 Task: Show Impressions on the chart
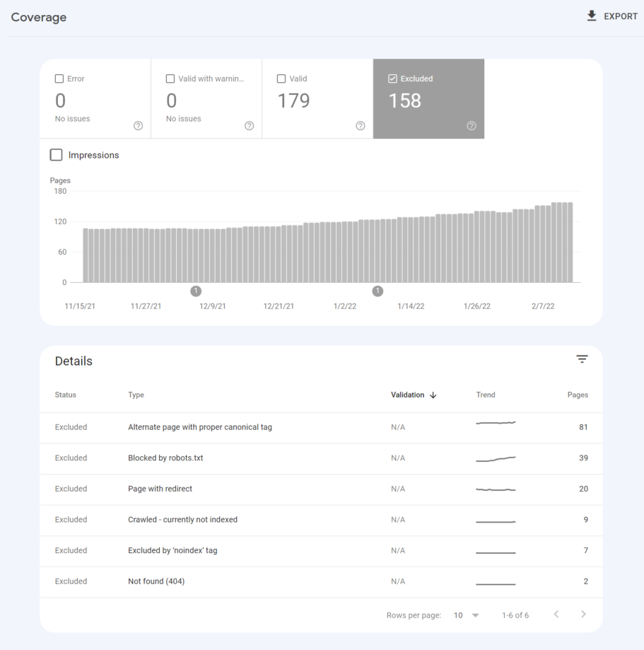(x=56, y=154)
